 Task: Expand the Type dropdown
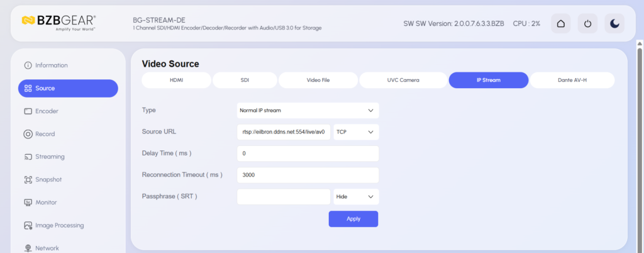click(x=308, y=111)
